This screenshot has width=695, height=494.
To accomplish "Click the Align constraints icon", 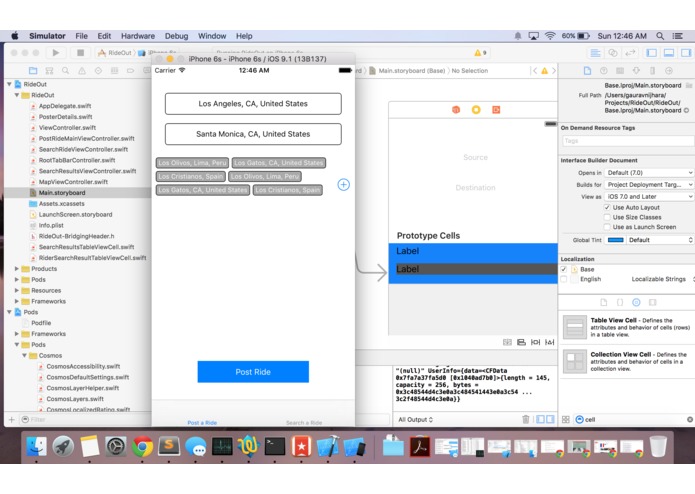I will (x=521, y=342).
